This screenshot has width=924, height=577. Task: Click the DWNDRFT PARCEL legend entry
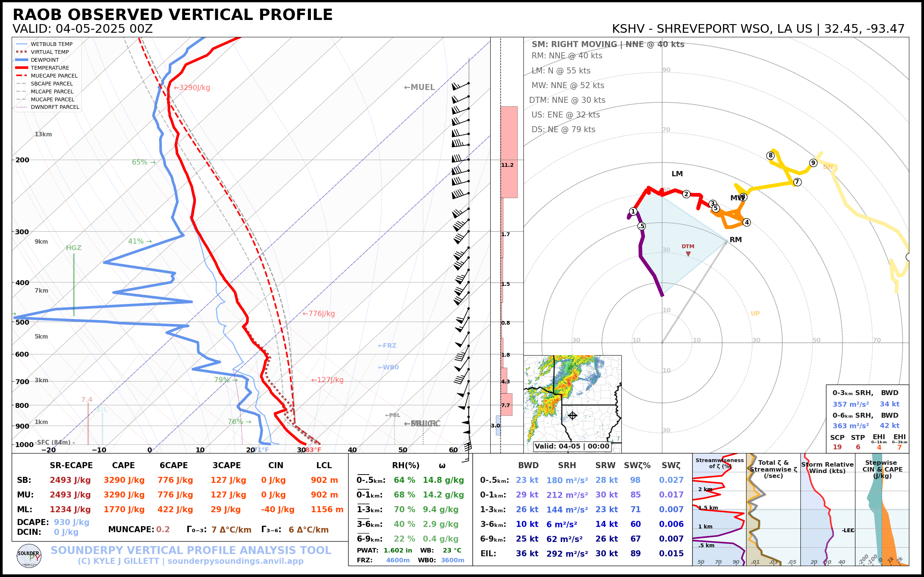point(55,107)
